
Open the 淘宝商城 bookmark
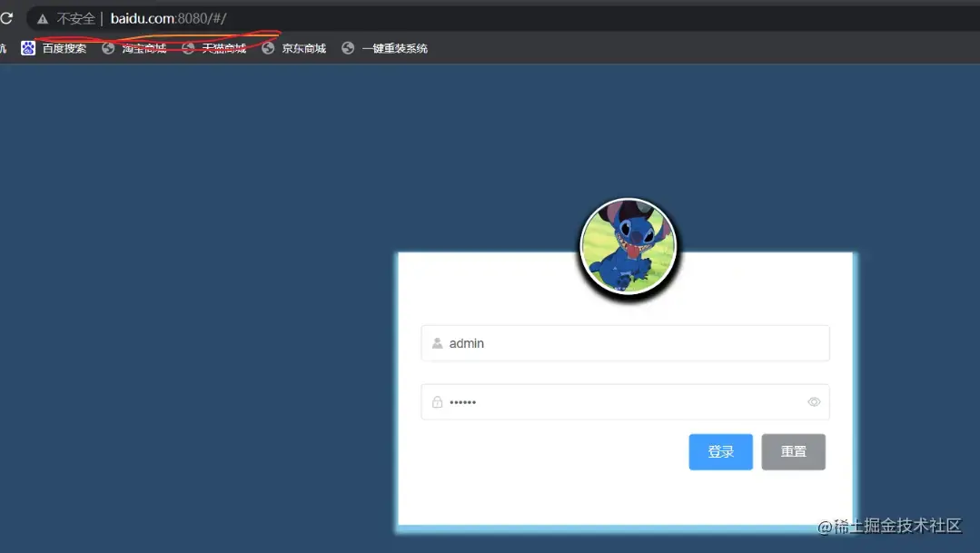[x=144, y=48]
